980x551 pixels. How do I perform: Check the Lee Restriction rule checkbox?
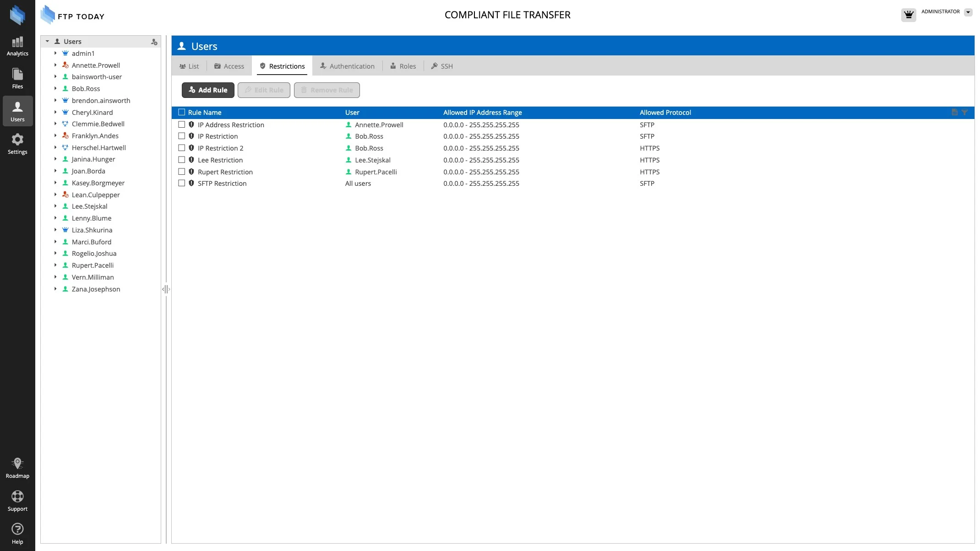pyautogui.click(x=182, y=160)
